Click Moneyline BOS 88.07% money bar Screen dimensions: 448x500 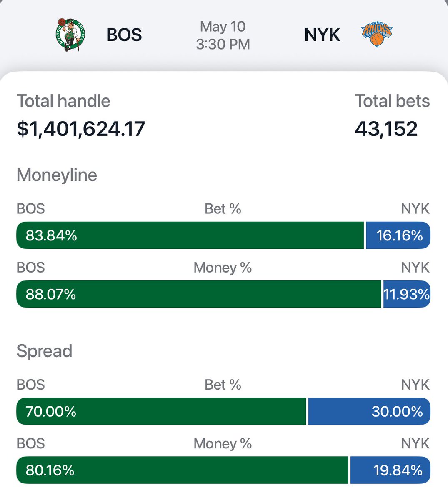click(198, 294)
